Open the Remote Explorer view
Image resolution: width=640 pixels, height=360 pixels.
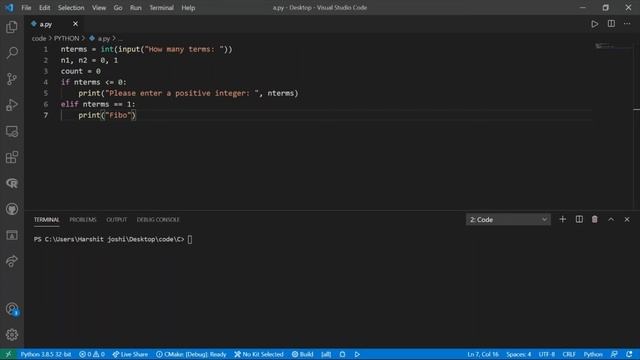[12, 131]
